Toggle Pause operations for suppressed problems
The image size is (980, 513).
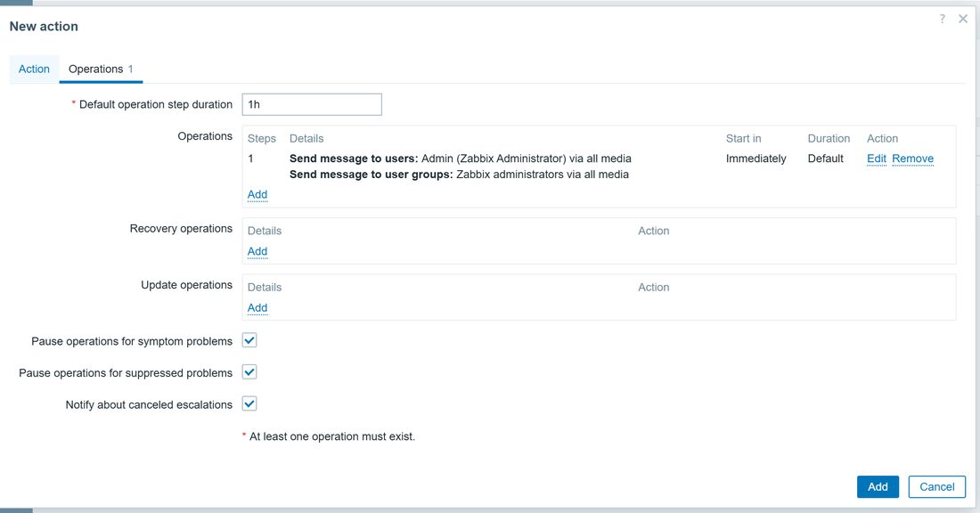pyautogui.click(x=249, y=372)
